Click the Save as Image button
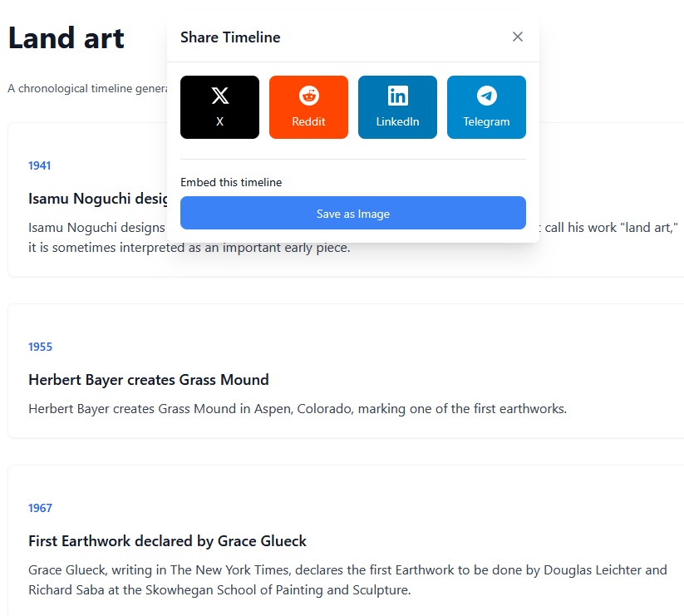 pos(352,214)
